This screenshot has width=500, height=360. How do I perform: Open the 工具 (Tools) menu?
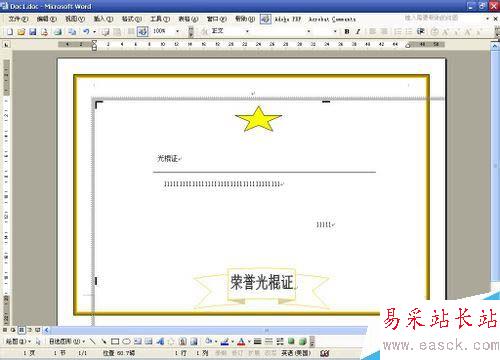(x=160, y=19)
